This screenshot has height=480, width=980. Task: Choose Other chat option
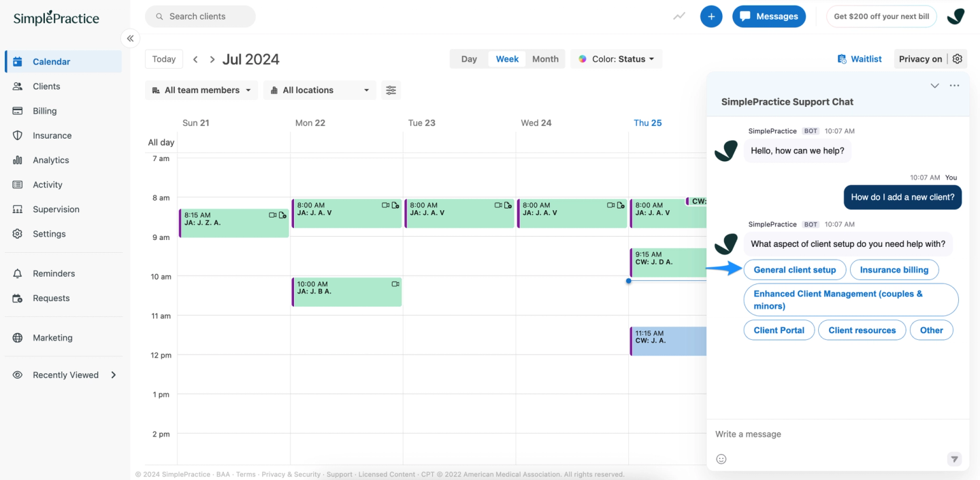(x=932, y=330)
